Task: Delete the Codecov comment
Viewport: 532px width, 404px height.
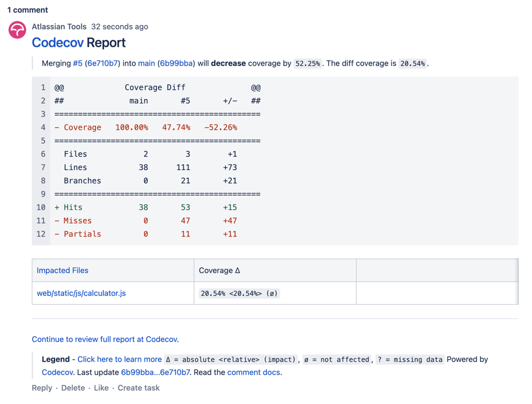Action: 73,388
